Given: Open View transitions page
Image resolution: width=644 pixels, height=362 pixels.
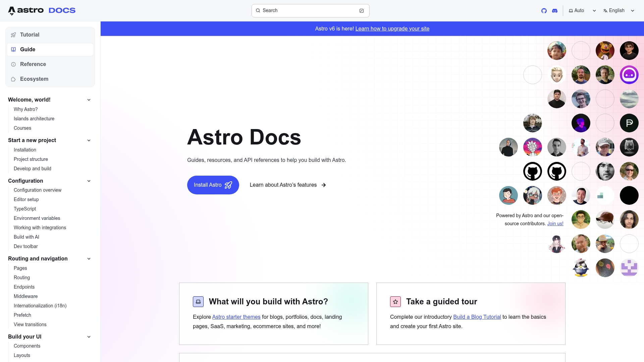Looking at the screenshot, I should [x=30, y=324].
